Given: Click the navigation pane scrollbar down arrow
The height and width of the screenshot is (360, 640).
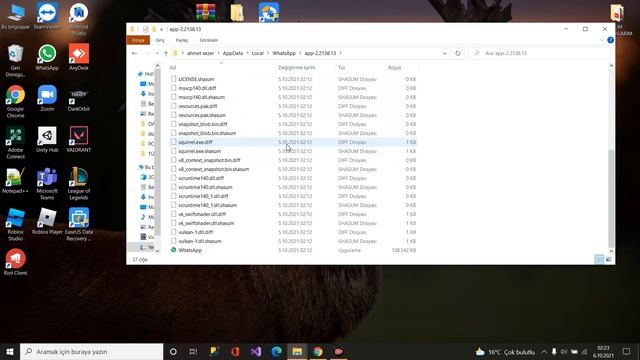Looking at the screenshot, I should click(x=158, y=251).
